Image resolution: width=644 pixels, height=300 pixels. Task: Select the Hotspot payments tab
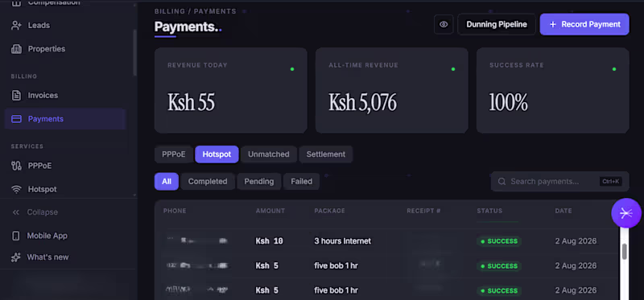pos(217,154)
